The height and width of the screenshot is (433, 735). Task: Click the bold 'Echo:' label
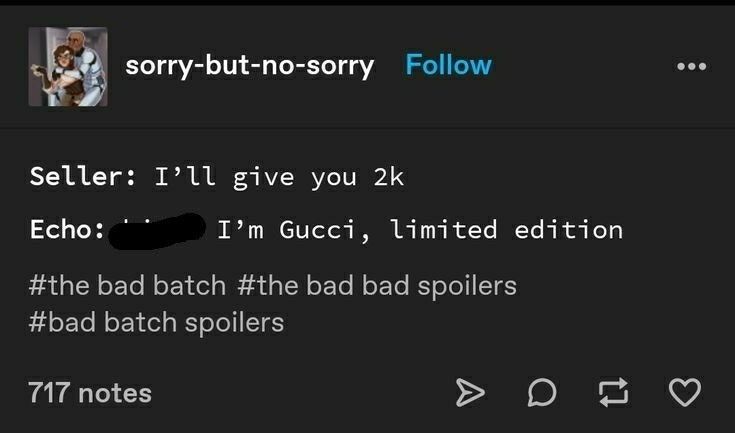68,229
